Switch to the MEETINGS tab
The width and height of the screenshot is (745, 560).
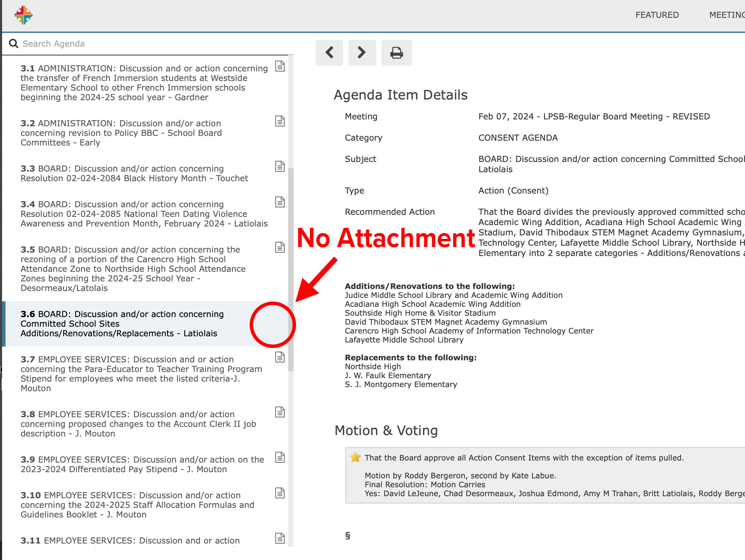pos(727,15)
